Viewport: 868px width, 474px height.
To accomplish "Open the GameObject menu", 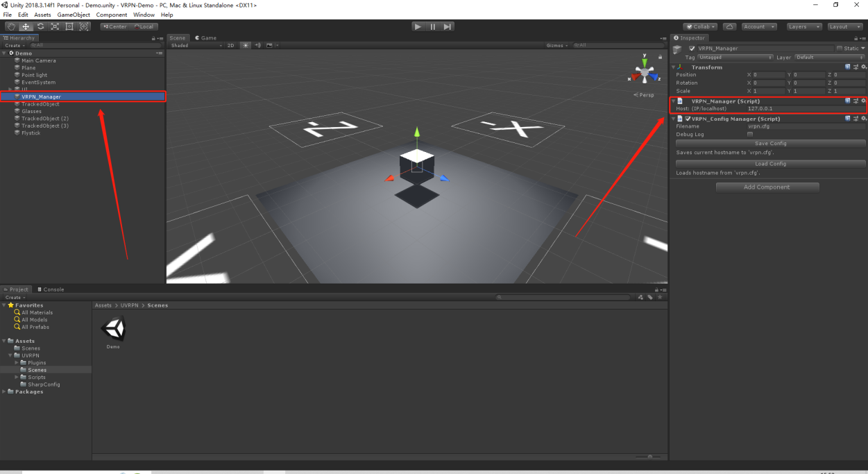I will click(74, 15).
